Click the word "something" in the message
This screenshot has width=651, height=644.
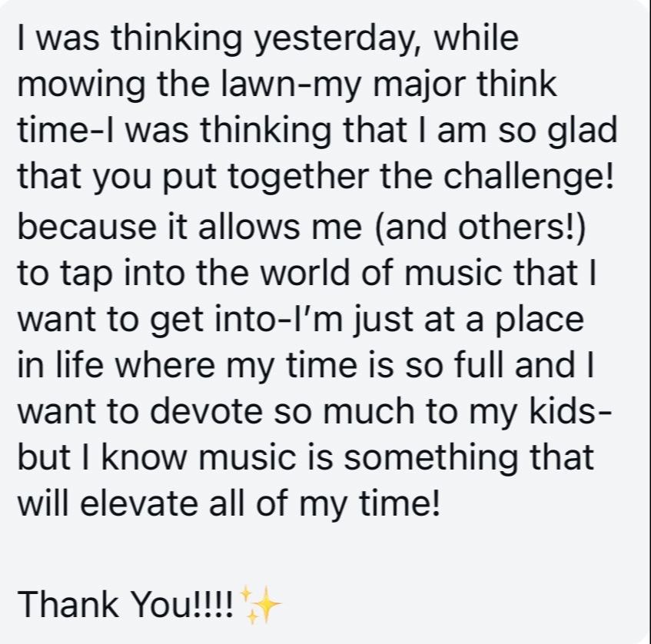[x=431, y=458]
